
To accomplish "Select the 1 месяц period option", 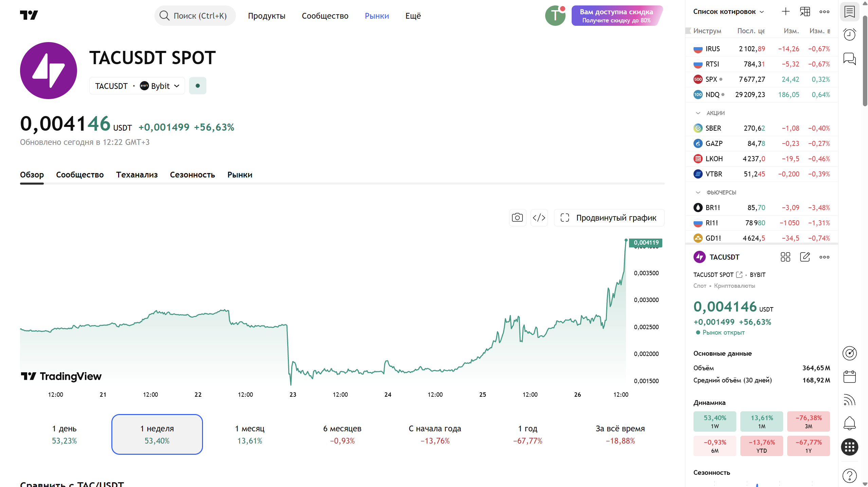I will [250, 434].
